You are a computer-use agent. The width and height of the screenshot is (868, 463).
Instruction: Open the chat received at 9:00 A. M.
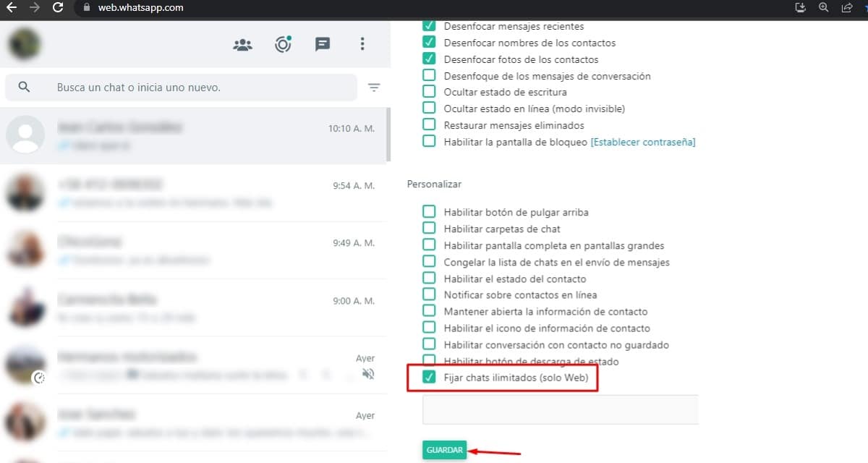[194, 307]
